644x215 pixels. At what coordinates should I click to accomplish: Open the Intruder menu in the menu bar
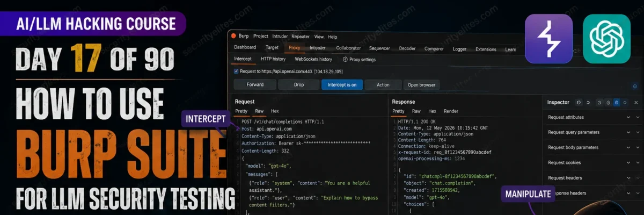279,37
